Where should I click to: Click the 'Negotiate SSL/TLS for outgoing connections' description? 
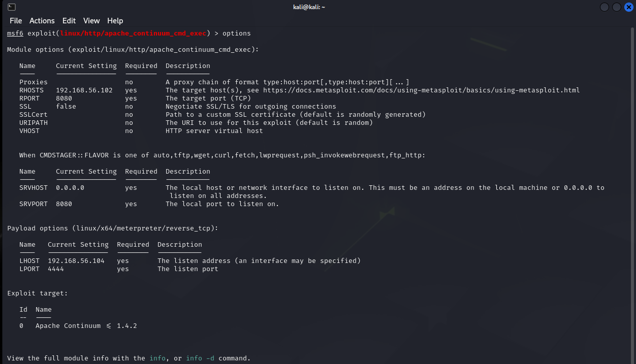click(251, 107)
